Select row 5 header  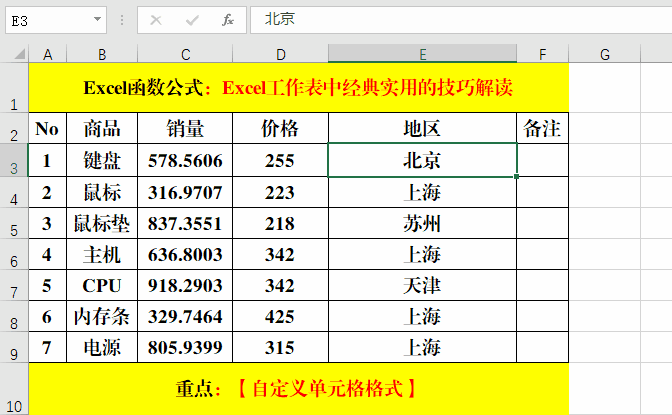coord(14,223)
